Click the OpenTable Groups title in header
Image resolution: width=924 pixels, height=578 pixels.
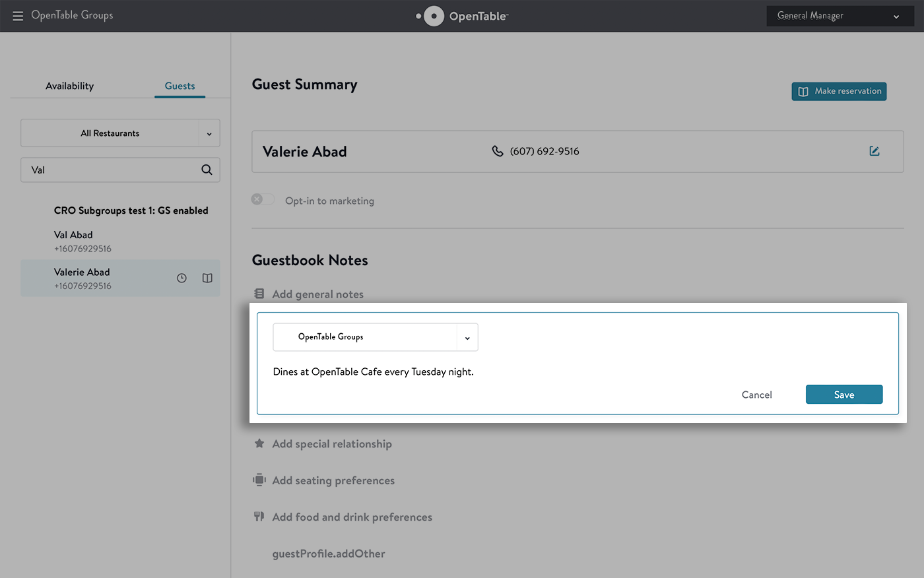[x=72, y=15]
